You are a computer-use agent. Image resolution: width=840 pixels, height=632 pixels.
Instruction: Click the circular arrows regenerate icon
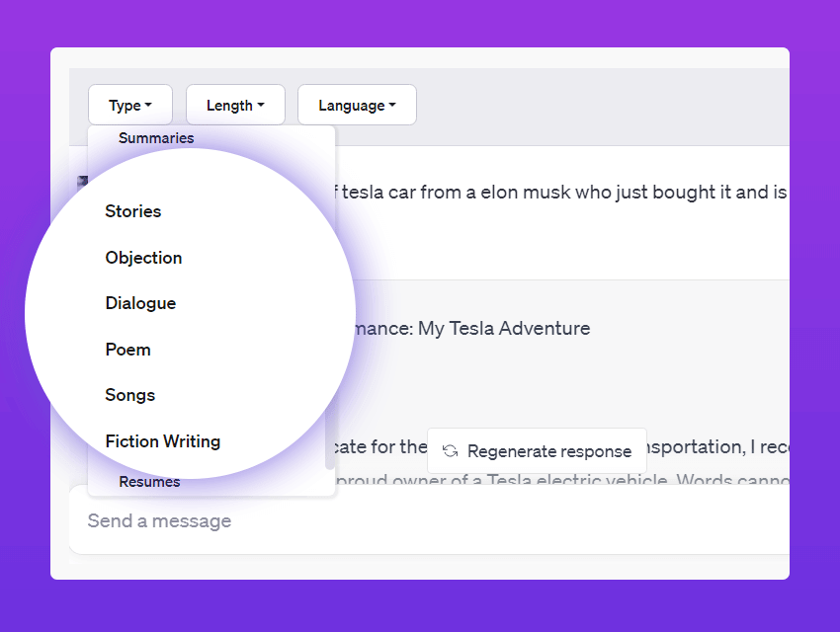point(451,451)
